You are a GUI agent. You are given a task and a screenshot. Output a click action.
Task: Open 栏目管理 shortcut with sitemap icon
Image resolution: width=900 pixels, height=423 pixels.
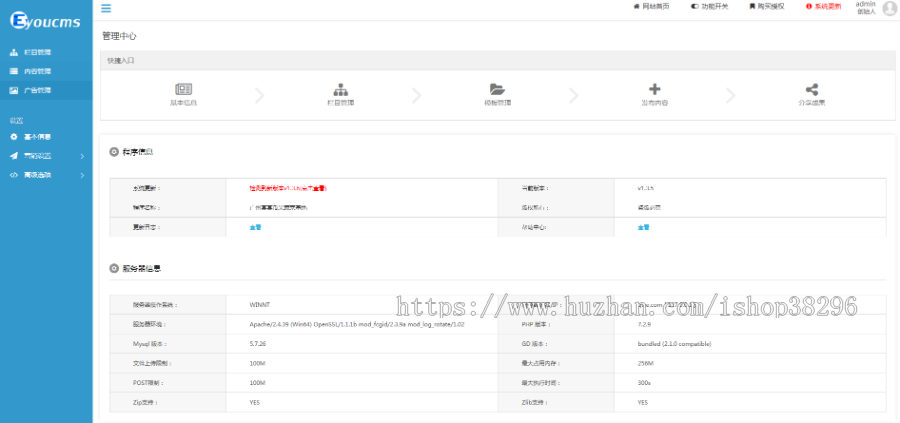[x=340, y=94]
